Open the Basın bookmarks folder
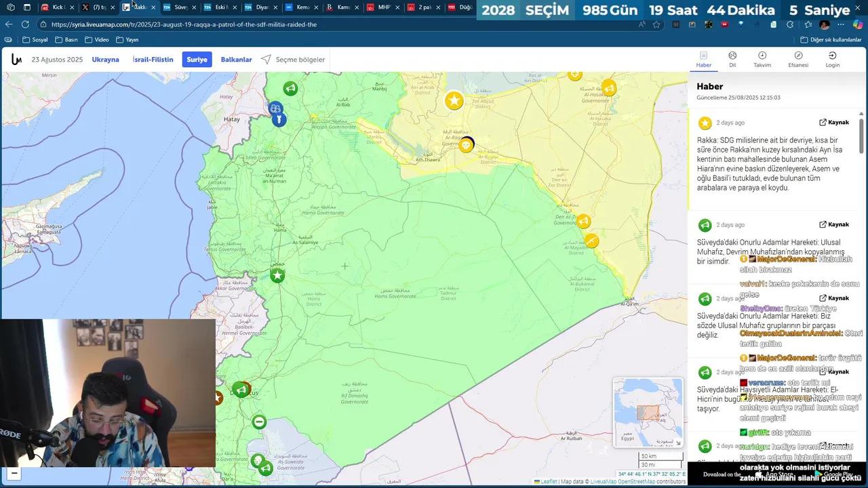The image size is (868, 488). pyautogui.click(x=66, y=39)
